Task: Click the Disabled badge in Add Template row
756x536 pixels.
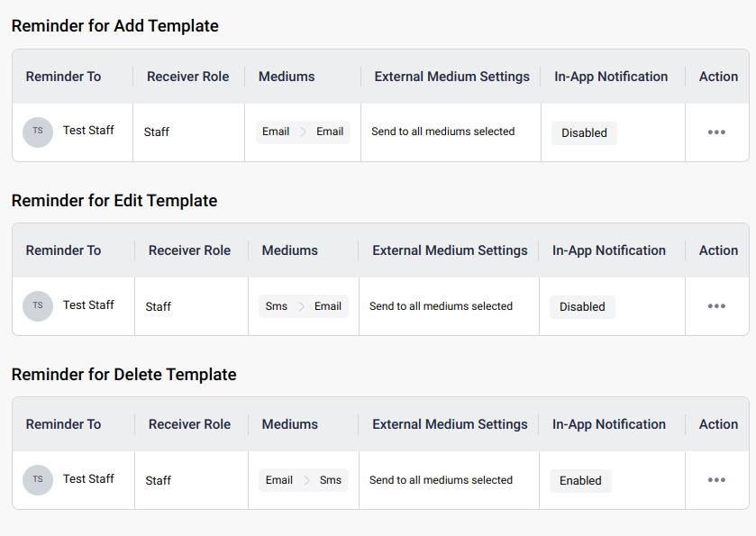Action: click(x=584, y=133)
